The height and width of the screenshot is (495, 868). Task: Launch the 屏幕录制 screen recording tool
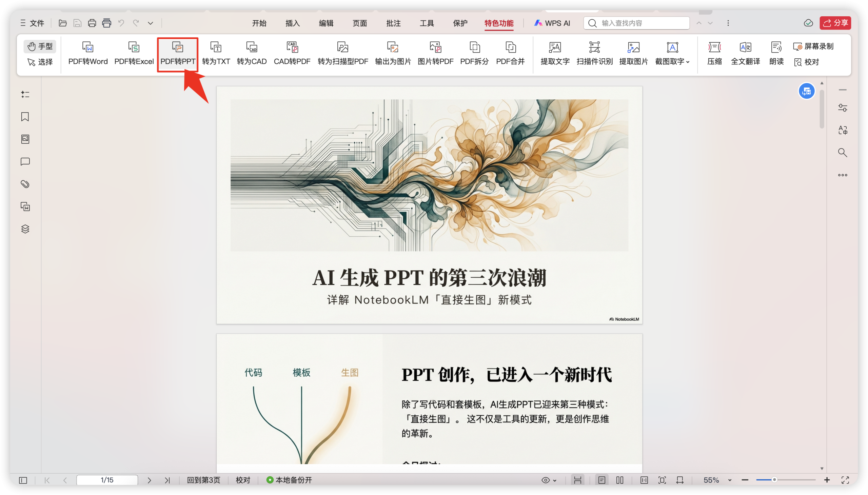pos(814,46)
